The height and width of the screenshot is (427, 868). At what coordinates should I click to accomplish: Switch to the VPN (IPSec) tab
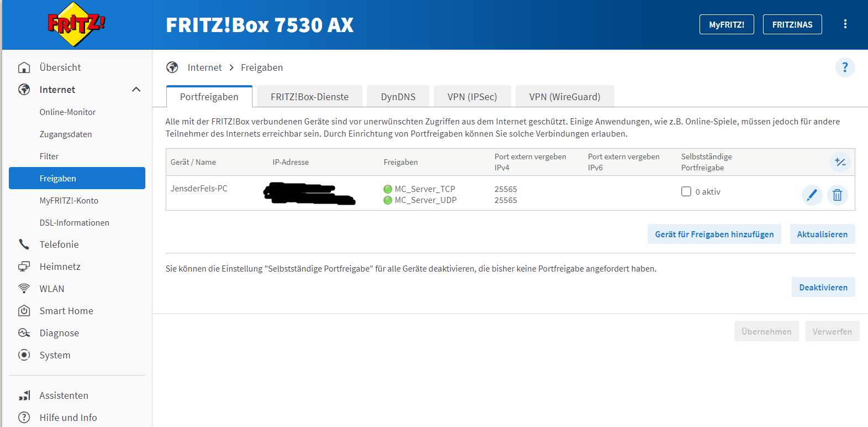(472, 97)
